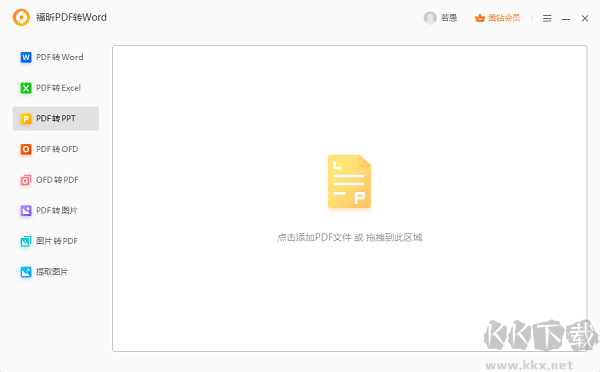The image size is (600, 372).
Task: Click the purple image icon beside PDF转图片
Action: tap(26, 210)
